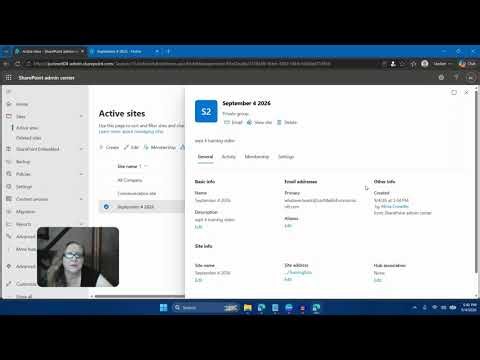Viewport: 480px width, 360px height.
Task: Collapse the left navigation hamburger menu
Action: [9, 92]
